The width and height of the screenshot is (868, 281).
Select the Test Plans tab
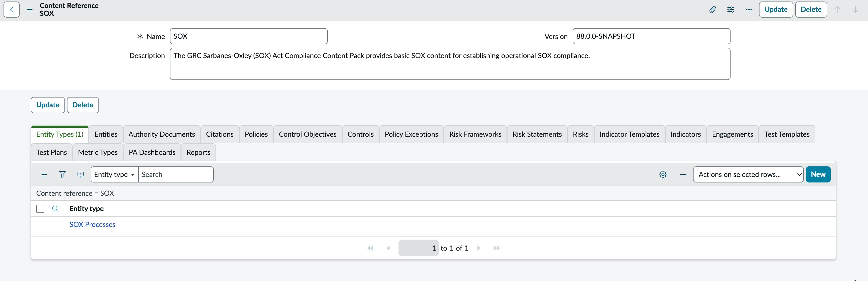[52, 153]
